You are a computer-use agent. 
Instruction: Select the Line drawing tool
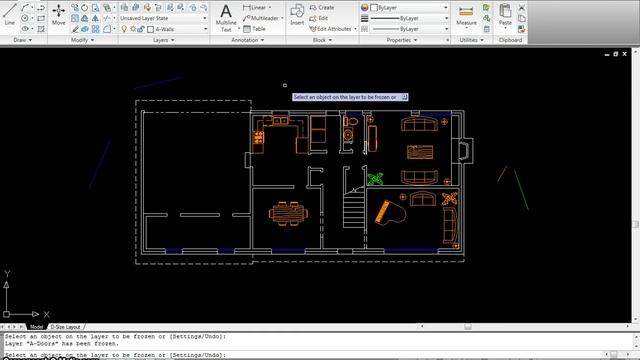coord(9,15)
